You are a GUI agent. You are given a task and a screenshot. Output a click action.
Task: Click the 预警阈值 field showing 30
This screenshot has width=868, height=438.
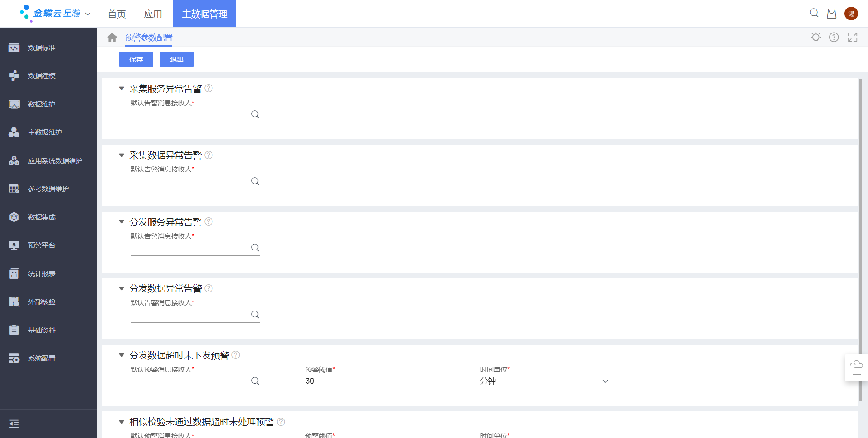click(370, 381)
